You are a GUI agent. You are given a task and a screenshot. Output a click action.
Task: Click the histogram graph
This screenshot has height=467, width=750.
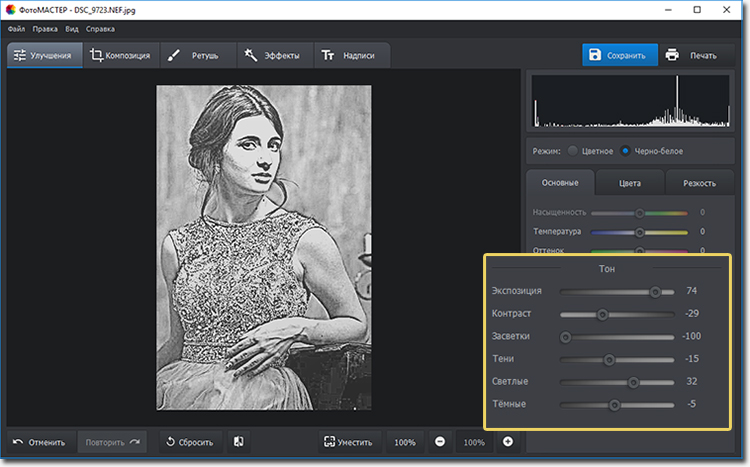click(x=630, y=103)
